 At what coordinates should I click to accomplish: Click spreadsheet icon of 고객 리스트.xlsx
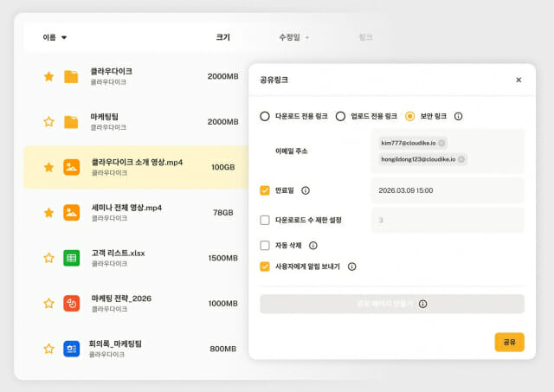71,258
